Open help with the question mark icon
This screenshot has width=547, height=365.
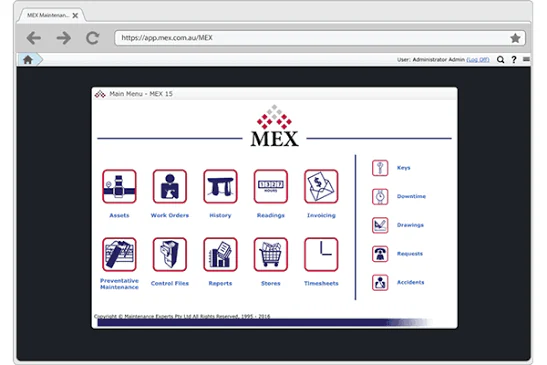point(514,60)
